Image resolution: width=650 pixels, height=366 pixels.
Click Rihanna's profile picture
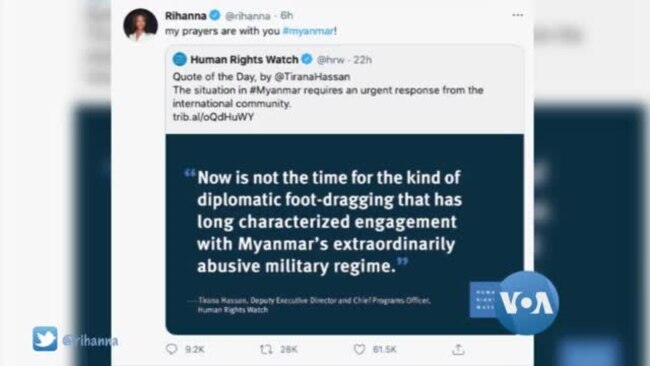click(141, 25)
